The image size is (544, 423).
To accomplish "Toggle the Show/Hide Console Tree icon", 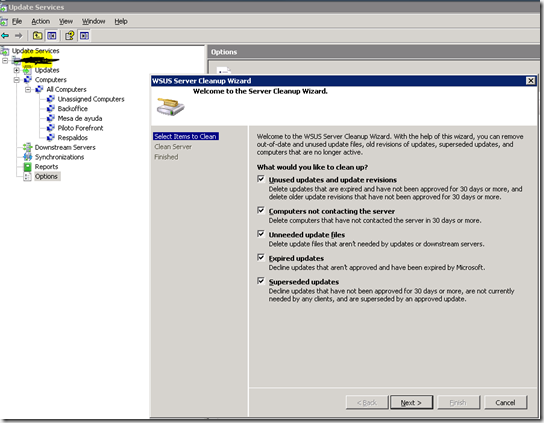I will coord(52,35).
